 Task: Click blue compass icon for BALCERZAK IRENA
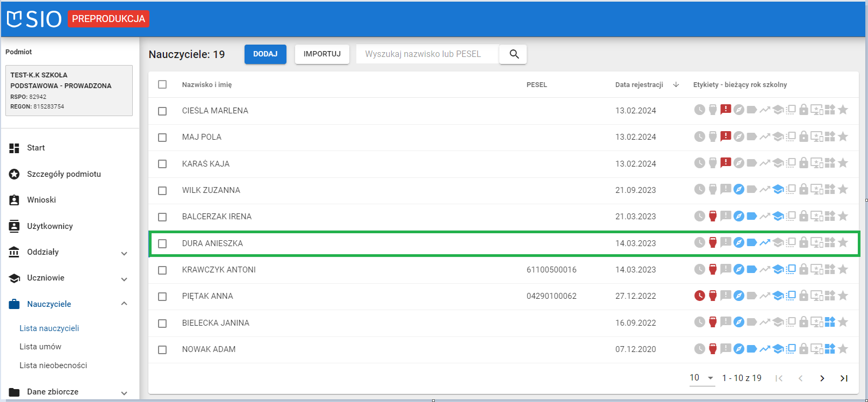point(739,217)
